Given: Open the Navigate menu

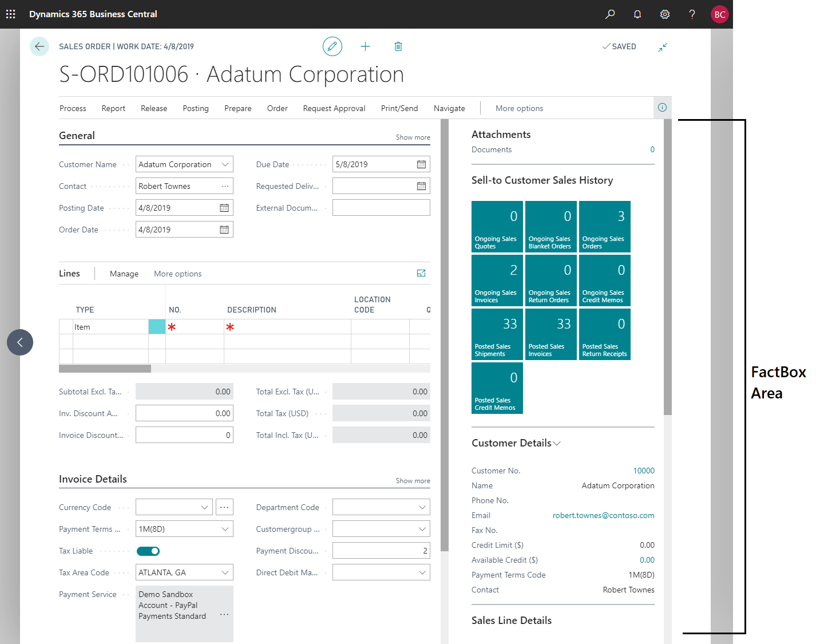Looking at the screenshot, I should [x=449, y=108].
